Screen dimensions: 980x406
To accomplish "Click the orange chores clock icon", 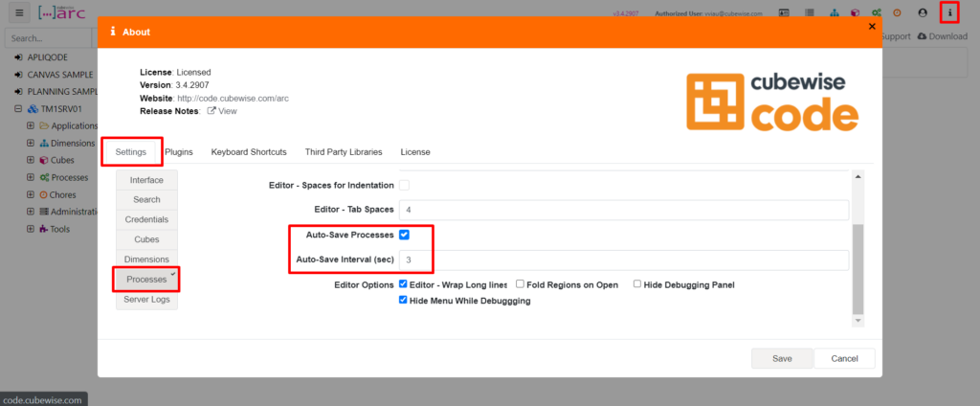I will [897, 13].
